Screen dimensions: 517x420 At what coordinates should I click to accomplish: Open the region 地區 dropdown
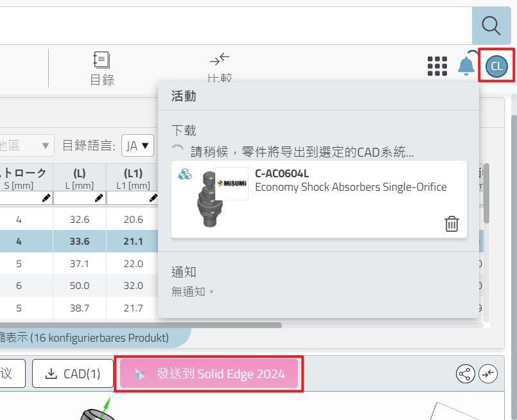tap(26, 145)
